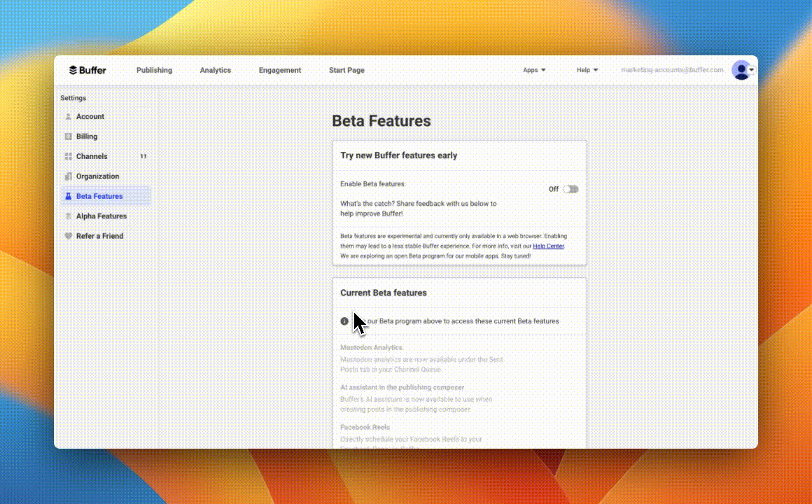The image size is (812, 504).
Task: Click the Facebook Reels feature title
Action: tap(365, 427)
